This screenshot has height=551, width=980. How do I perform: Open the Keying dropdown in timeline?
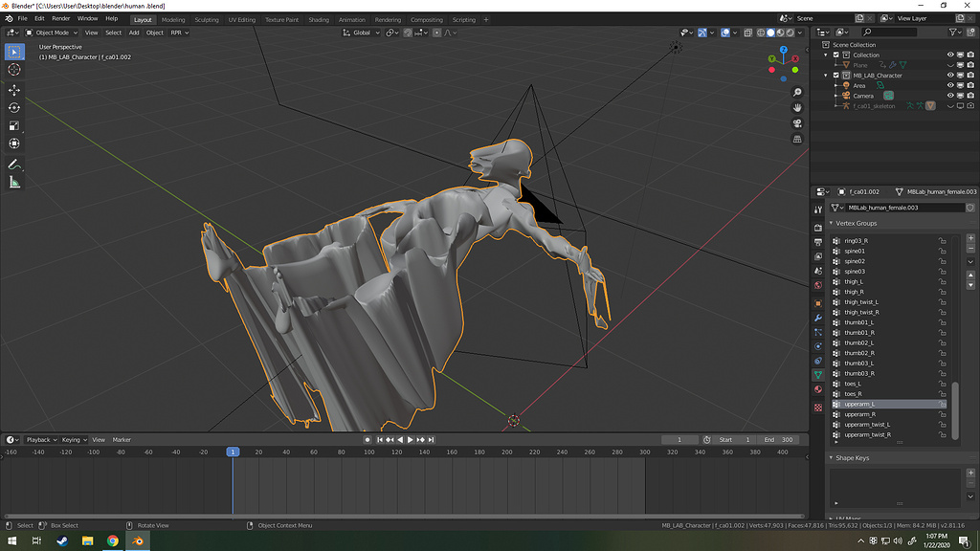[x=74, y=440]
